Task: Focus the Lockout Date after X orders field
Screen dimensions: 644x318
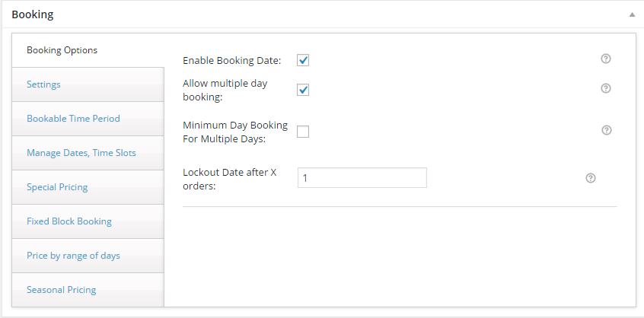Action: point(362,178)
